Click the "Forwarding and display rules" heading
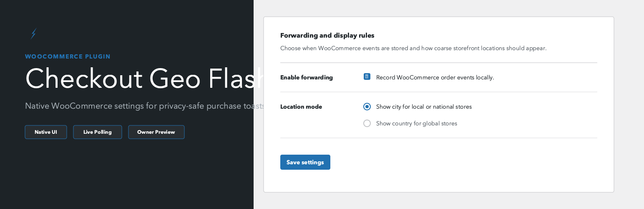Image resolution: width=644 pixels, height=209 pixels. [327, 36]
